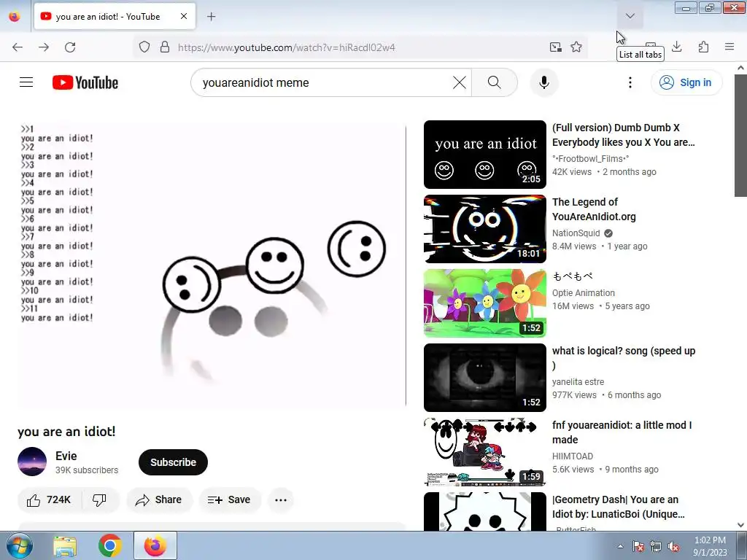
Task: Bookmark this page with the star icon
Action: point(576,47)
